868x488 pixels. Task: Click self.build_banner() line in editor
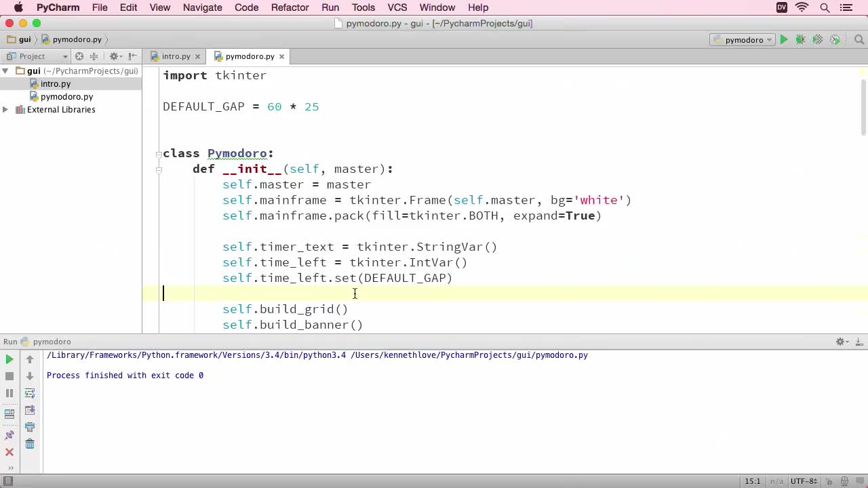coord(293,325)
